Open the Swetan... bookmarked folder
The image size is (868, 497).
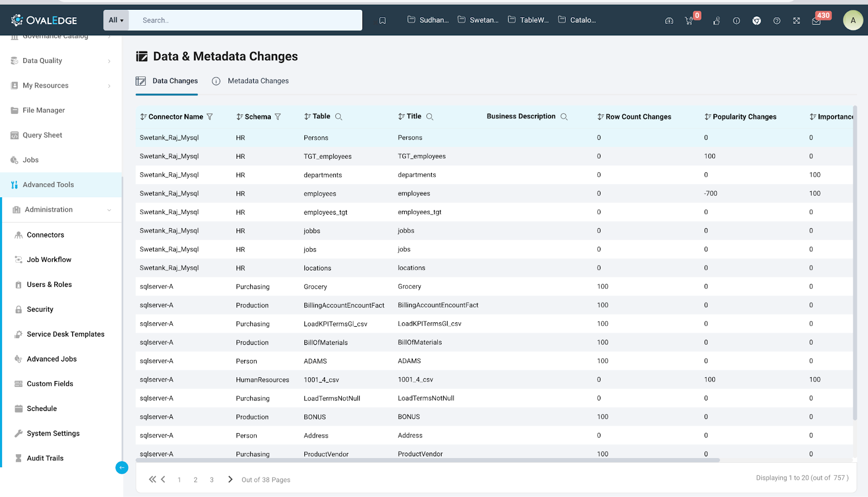pyautogui.click(x=478, y=20)
